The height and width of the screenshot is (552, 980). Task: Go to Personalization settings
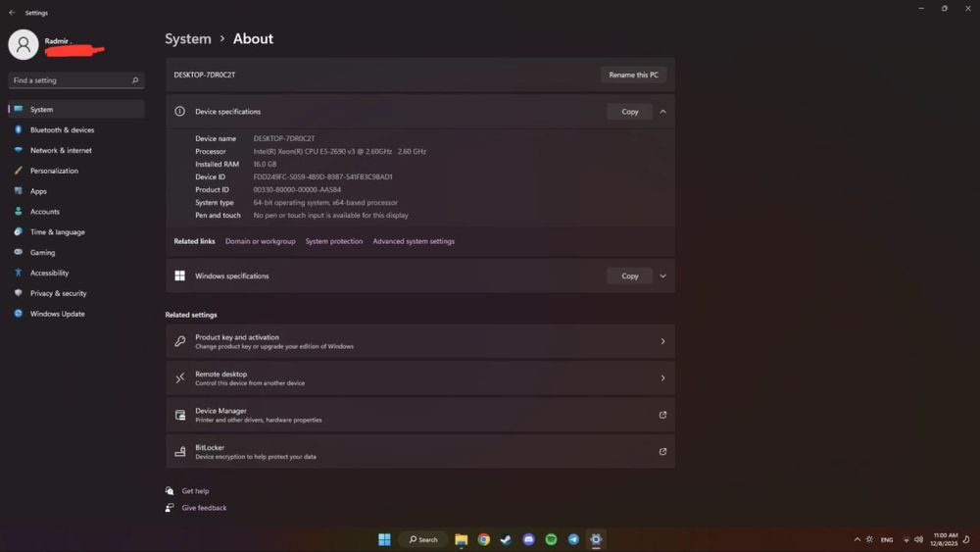(x=76, y=171)
